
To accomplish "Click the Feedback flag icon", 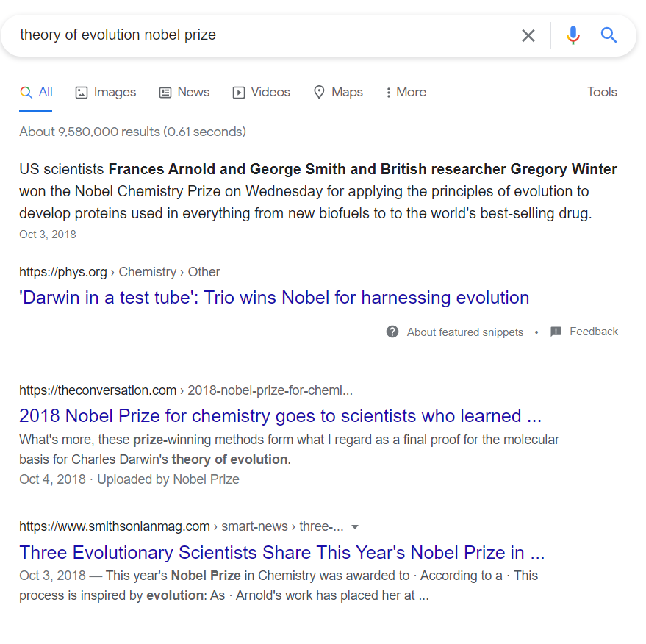I will [556, 332].
